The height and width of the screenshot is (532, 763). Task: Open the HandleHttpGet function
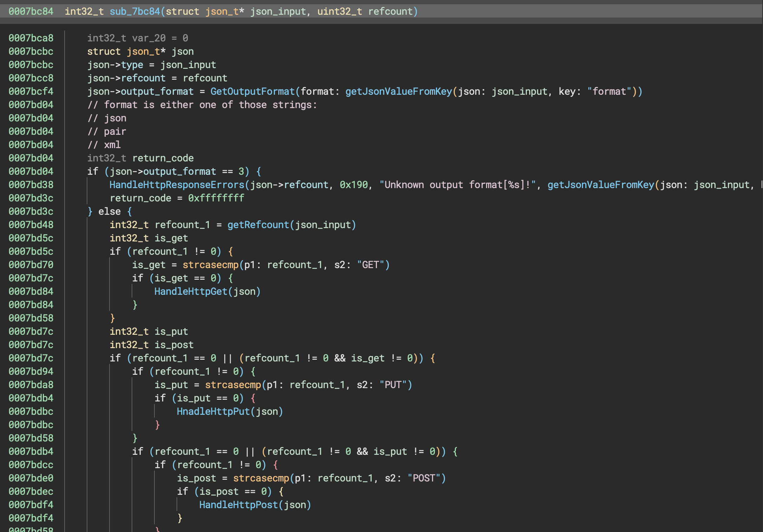tap(191, 292)
